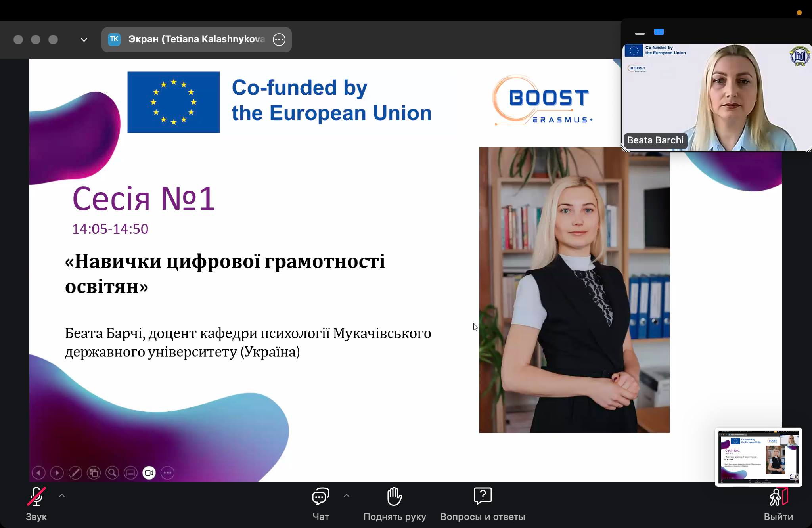812x528 pixels.
Task: Click the slideshow zoom magnifier
Action: point(112,473)
